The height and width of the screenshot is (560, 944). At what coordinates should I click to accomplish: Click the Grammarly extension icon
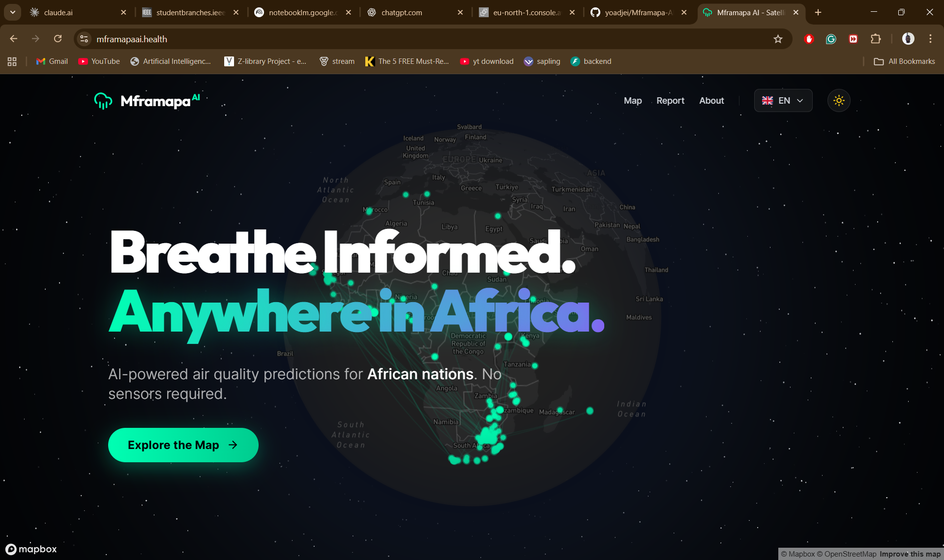pos(831,39)
